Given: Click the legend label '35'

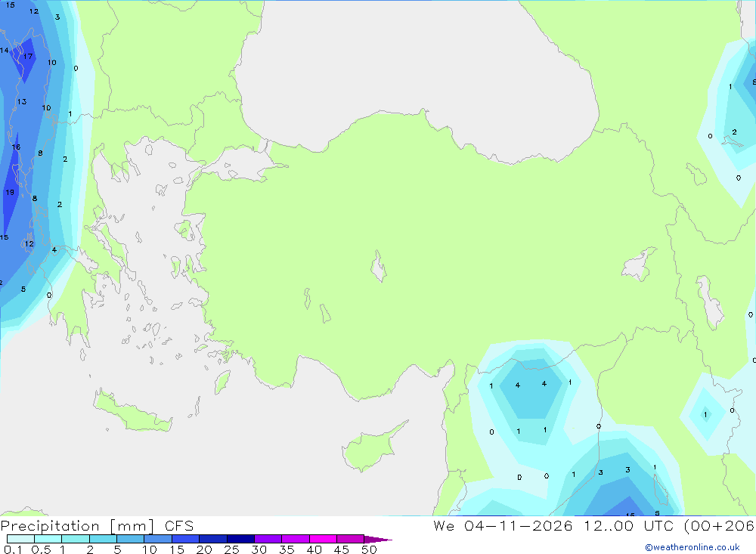Looking at the screenshot, I should (287, 549).
